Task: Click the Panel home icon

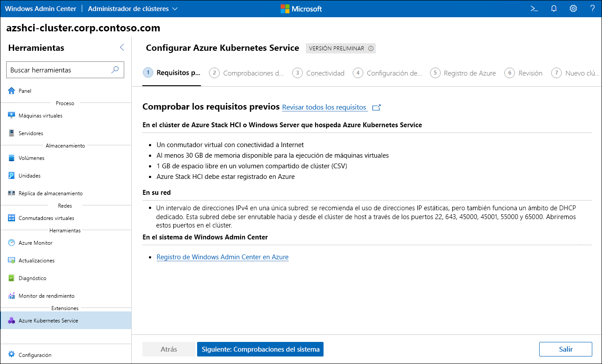Action: coord(11,91)
